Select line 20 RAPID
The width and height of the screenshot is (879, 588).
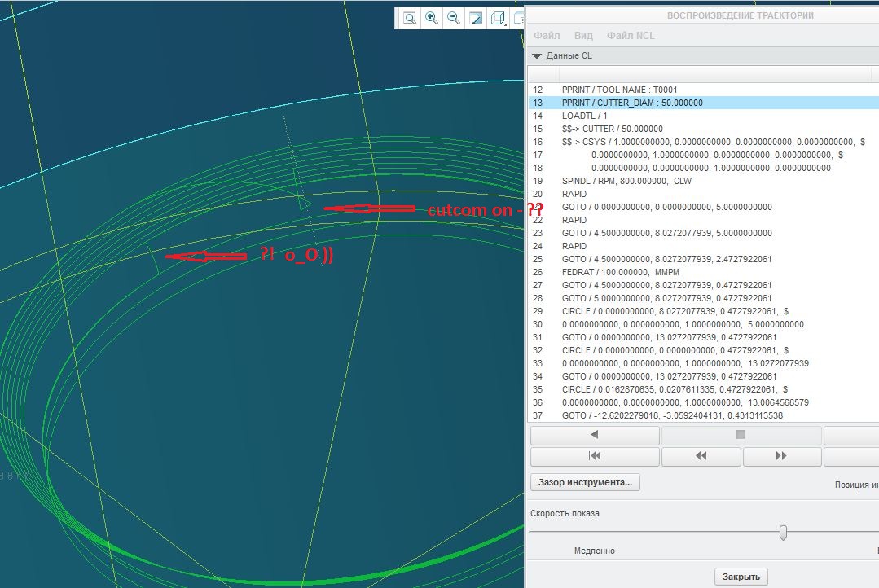click(704, 194)
